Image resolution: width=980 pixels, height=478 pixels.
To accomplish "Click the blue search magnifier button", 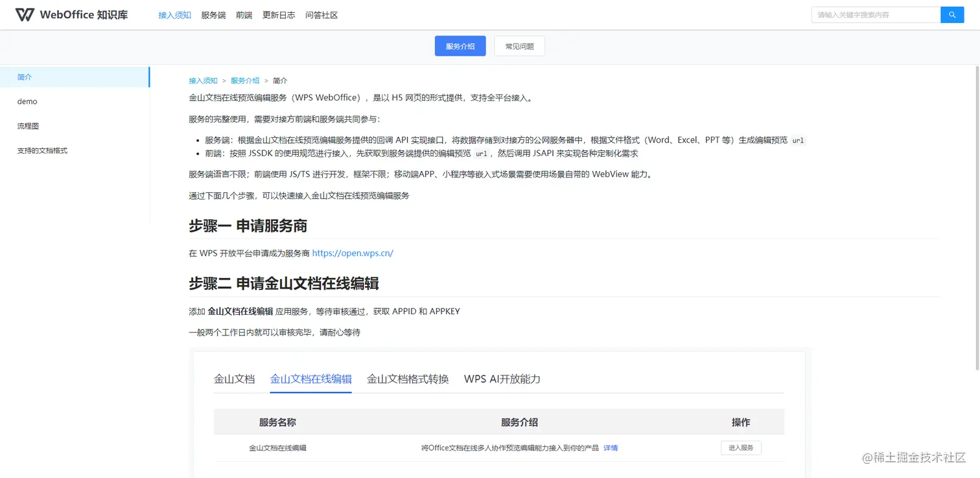I will pos(952,15).
